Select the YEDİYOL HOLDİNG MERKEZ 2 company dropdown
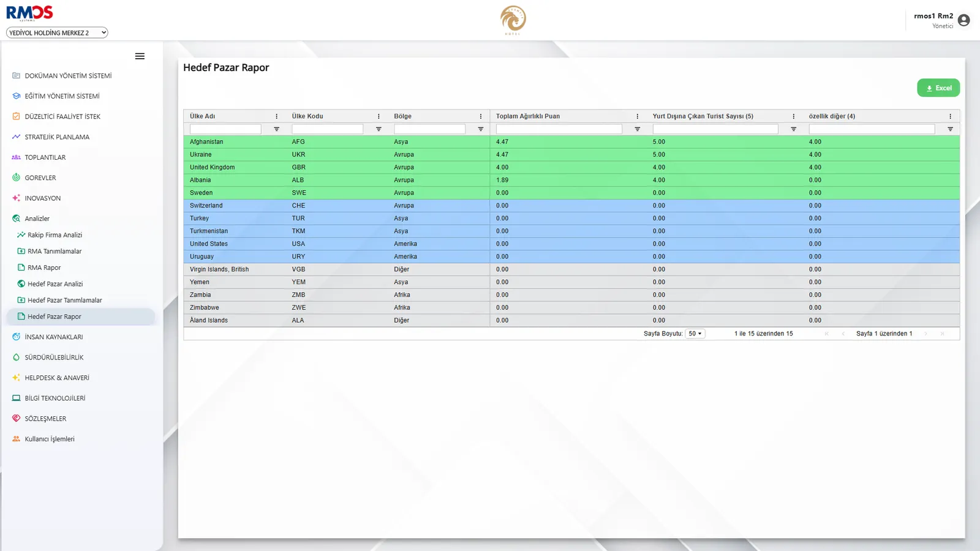980x551 pixels. [57, 33]
